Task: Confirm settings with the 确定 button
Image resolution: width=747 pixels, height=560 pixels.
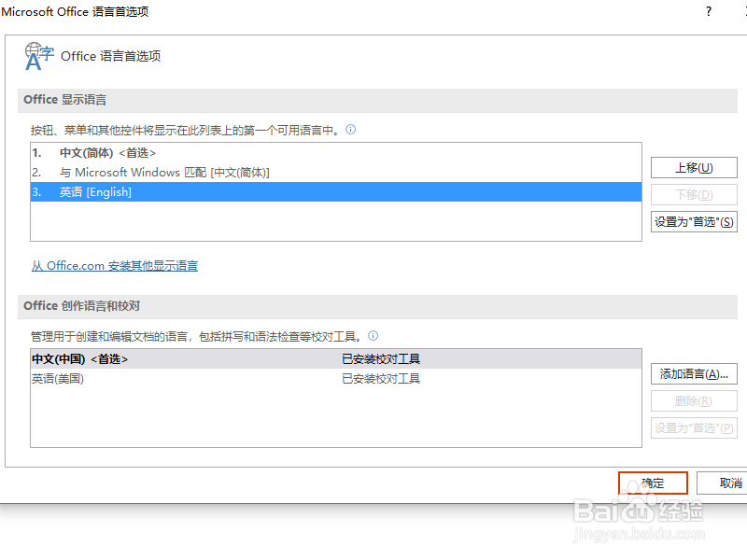Action: [653, 483]
